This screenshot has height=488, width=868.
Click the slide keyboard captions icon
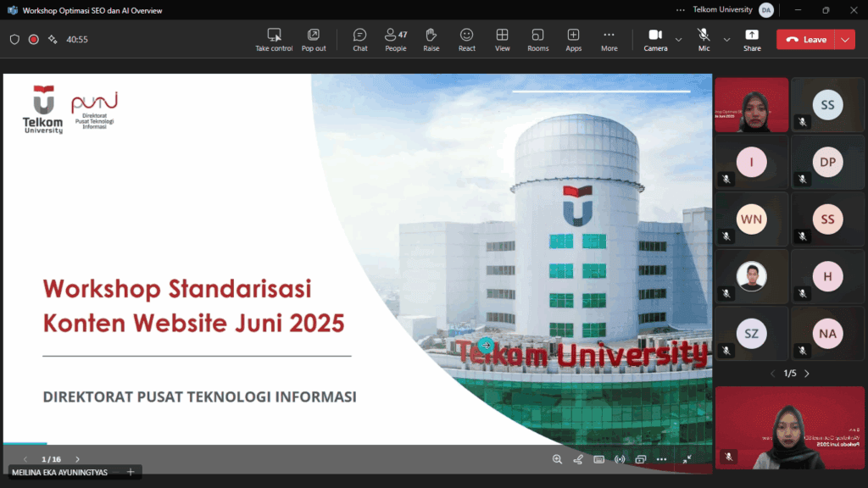pyautogui.click(x=599, y=459)
